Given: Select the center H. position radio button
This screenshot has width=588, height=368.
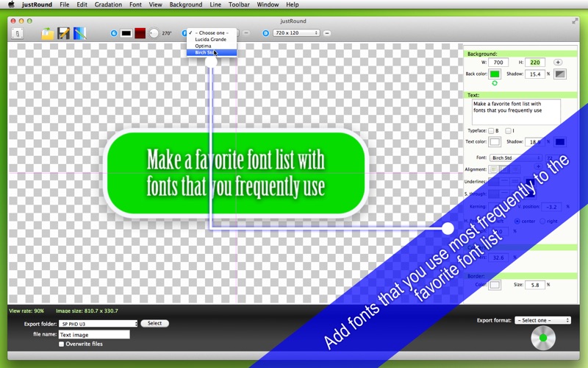Looking at the screenshot, I should pyautogui.click(x=517, y=222).
